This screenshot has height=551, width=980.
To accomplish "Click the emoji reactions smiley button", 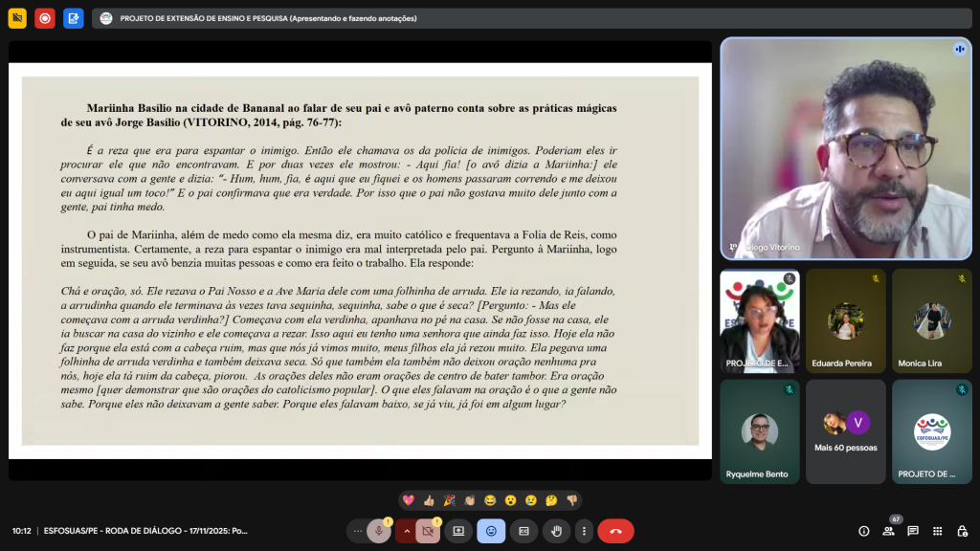I will tap(491, 531).
